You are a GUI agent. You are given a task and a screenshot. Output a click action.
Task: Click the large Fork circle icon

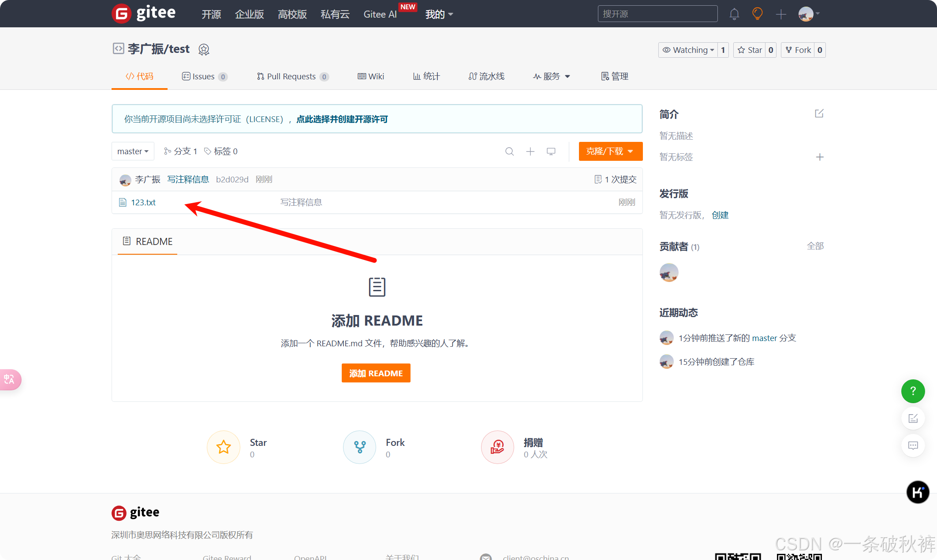click(360, 447)
